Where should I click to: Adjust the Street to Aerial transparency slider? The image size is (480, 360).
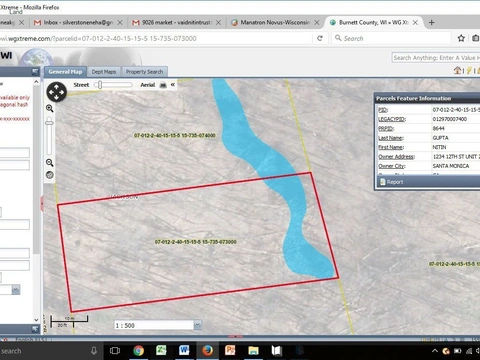(100, 85)
